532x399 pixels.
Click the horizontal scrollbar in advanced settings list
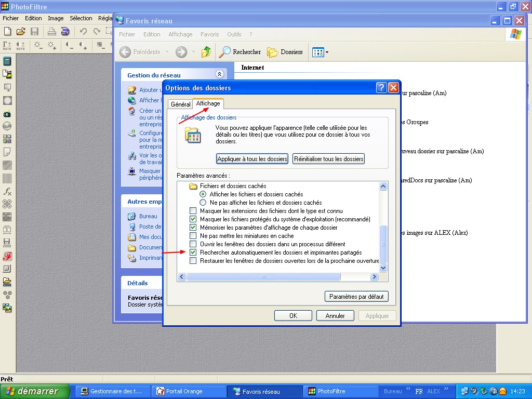pos(263,277)
